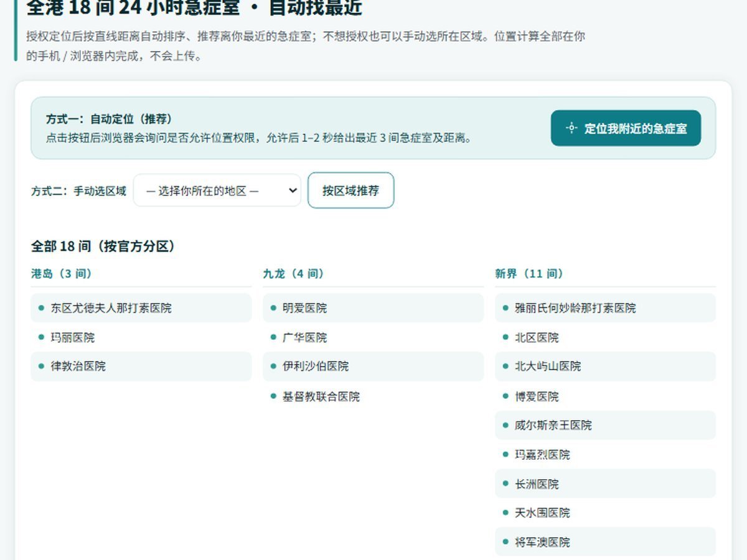The image size is (747, 560).
Task: Click the 方式二：手动选区域 label
Action: click(78, 191)
